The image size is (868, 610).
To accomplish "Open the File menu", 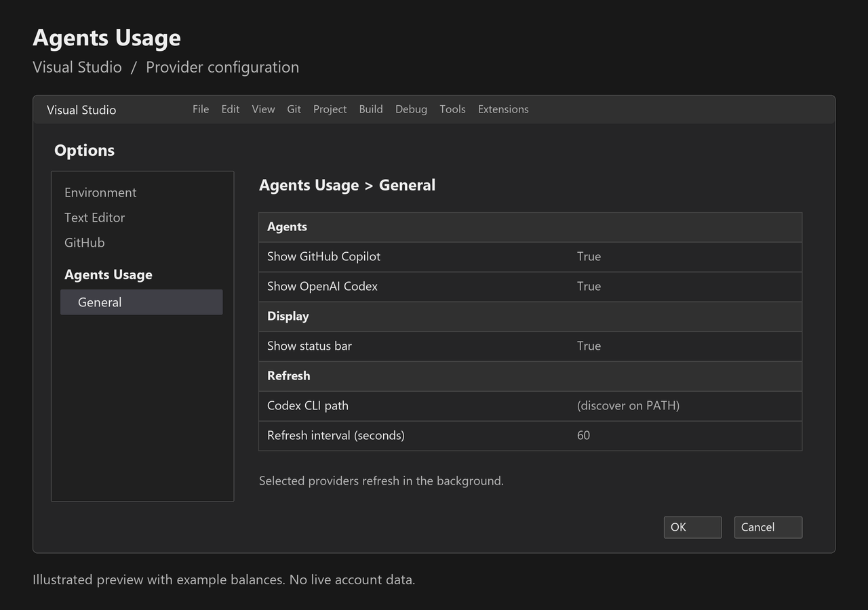I will pos(201,109).
